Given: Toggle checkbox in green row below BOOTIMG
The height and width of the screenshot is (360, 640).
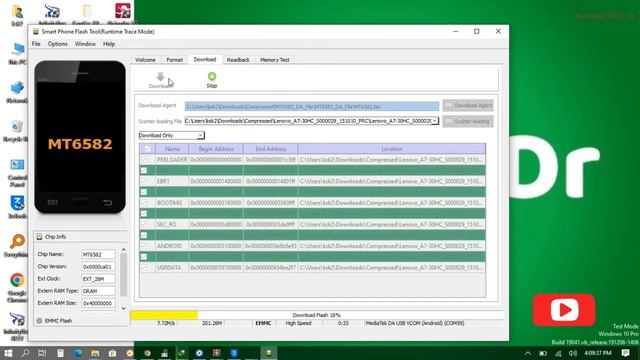Looking at the screenshot, I should click(144, 213).
